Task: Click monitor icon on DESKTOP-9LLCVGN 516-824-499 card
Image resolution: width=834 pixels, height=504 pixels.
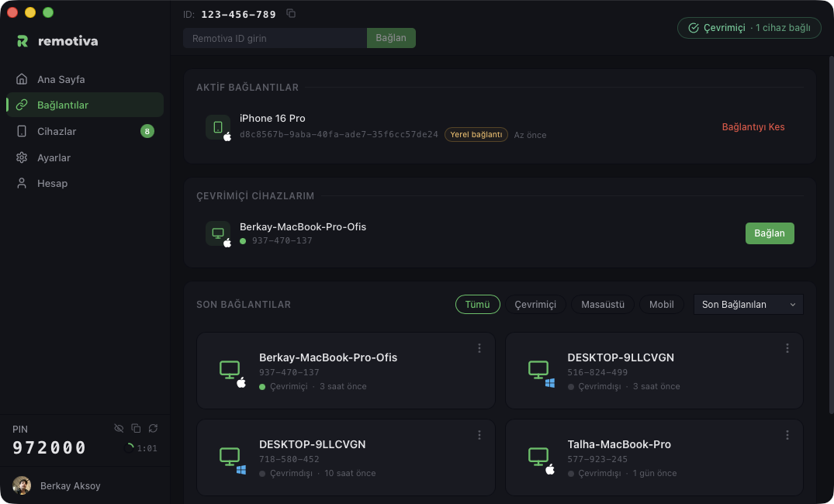Action: 538,370
